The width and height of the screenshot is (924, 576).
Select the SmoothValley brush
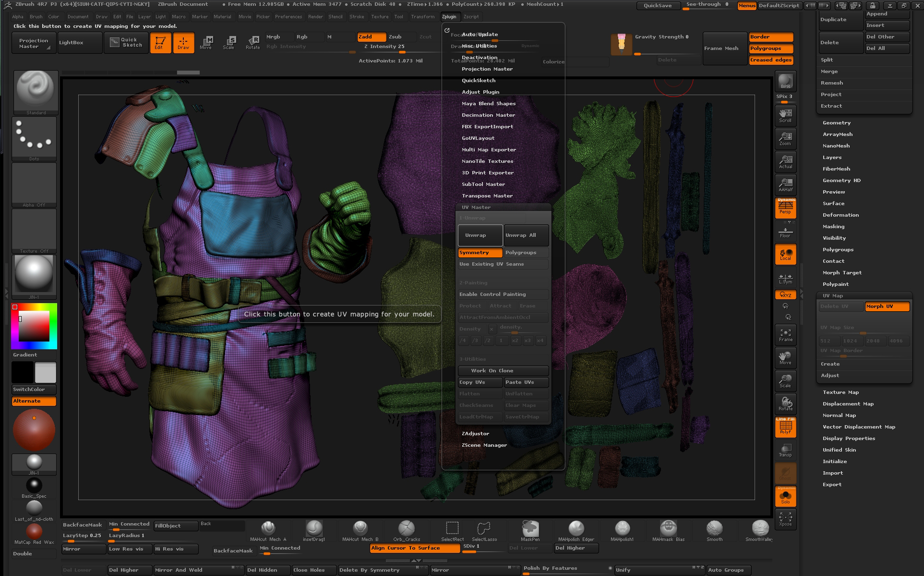tap(759, 531)
